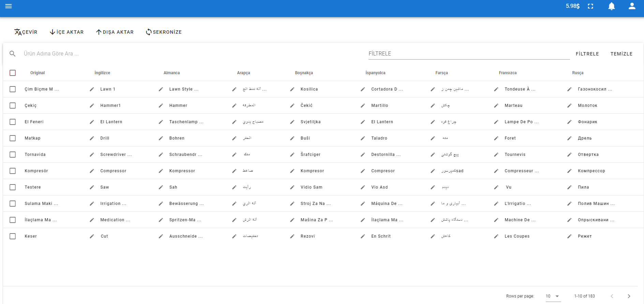Focus the FİLTRELE filter input field
Viewport: 644px width, 304px height.
tap(469, 54)
